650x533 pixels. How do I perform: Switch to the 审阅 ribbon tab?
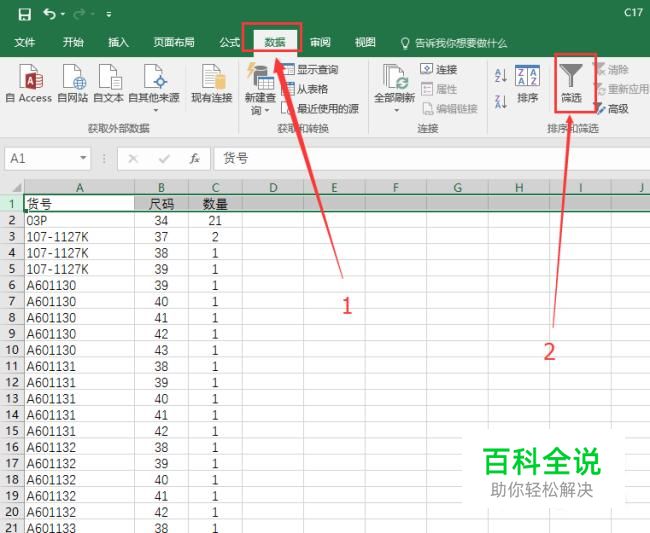pyautogui.click(x=320, y=42)
